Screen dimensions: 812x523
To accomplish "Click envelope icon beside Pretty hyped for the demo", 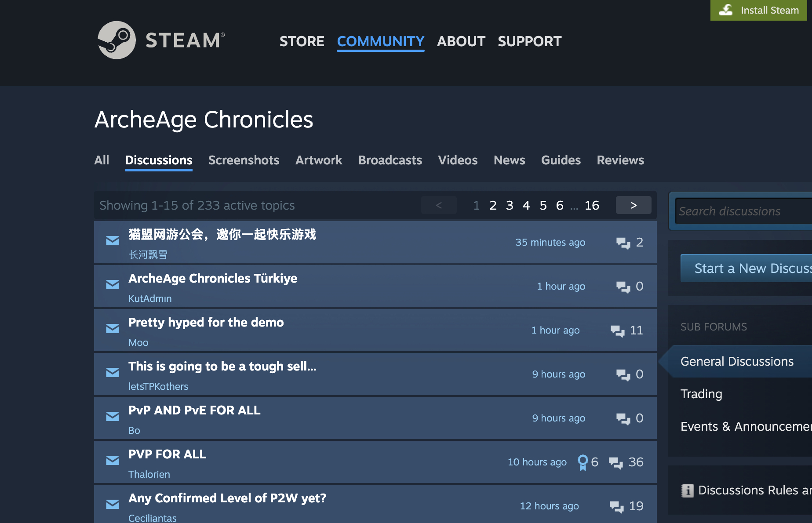I will click(113, 328).
